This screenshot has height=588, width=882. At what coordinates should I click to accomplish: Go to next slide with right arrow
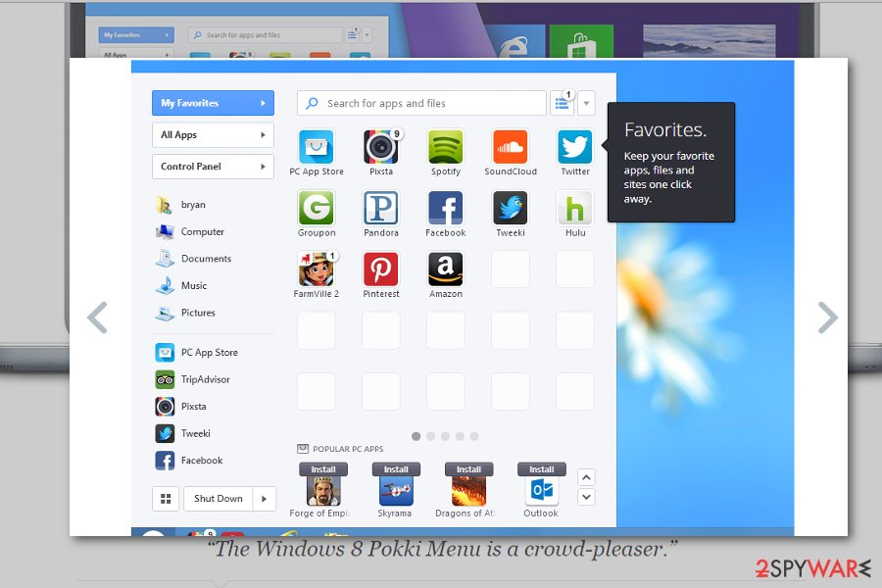click(827, 318)
